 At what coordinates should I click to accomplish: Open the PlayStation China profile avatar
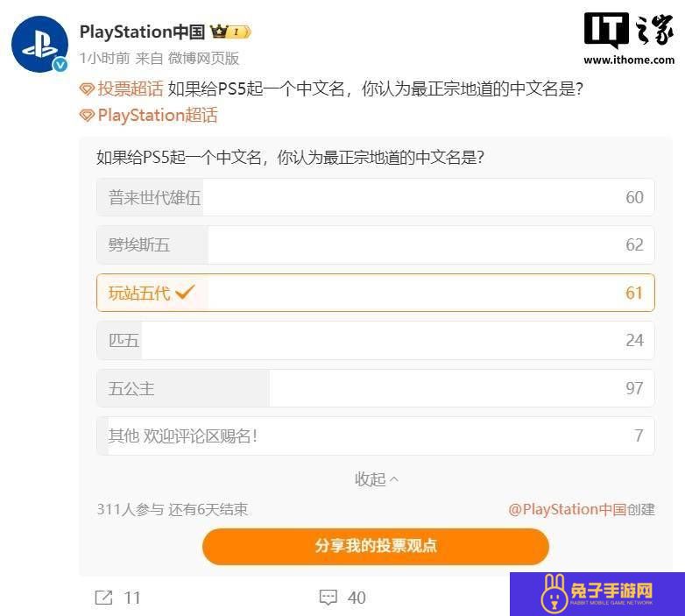coord(39,44)
